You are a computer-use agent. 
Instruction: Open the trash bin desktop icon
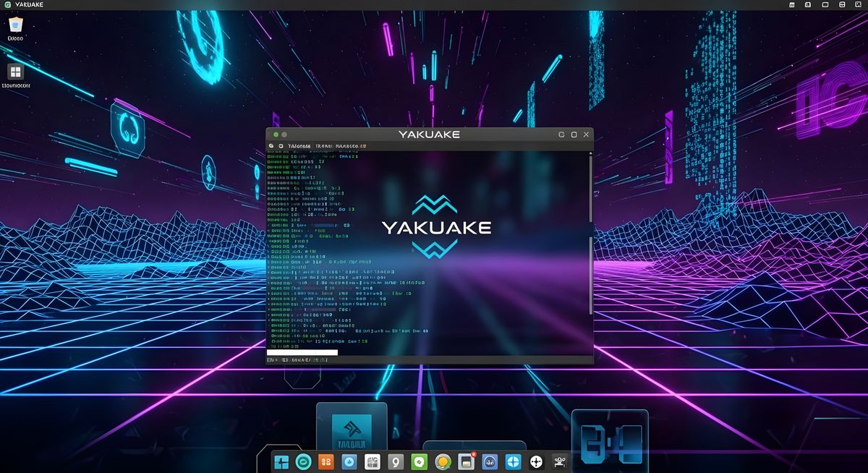click(x=14, y=25)
